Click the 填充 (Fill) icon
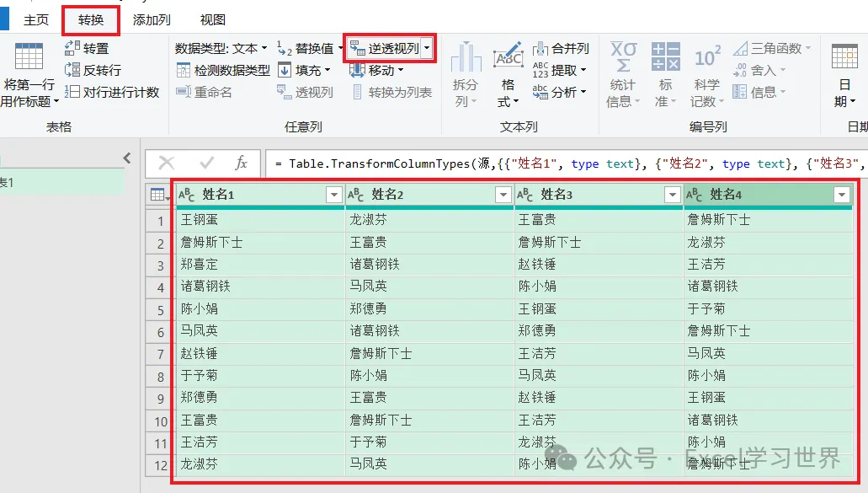 [x=284, y=70]
